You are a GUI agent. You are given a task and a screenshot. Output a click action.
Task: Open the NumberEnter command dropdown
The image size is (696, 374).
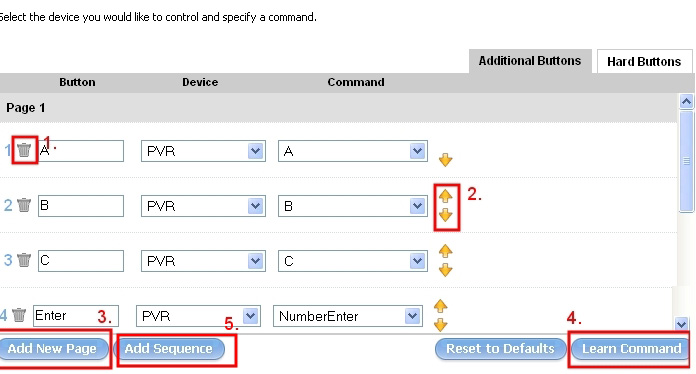point(412,316)
